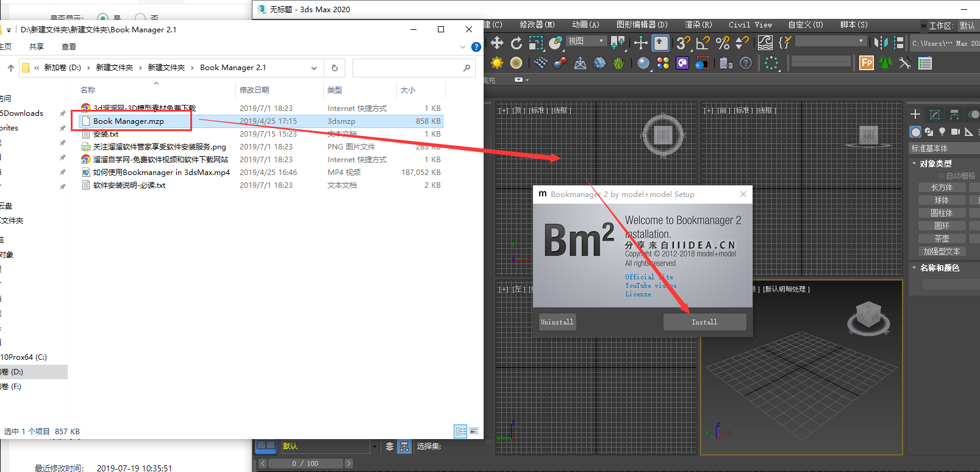
Task: Open the 动画(A) menu
Action: point(585,25)
